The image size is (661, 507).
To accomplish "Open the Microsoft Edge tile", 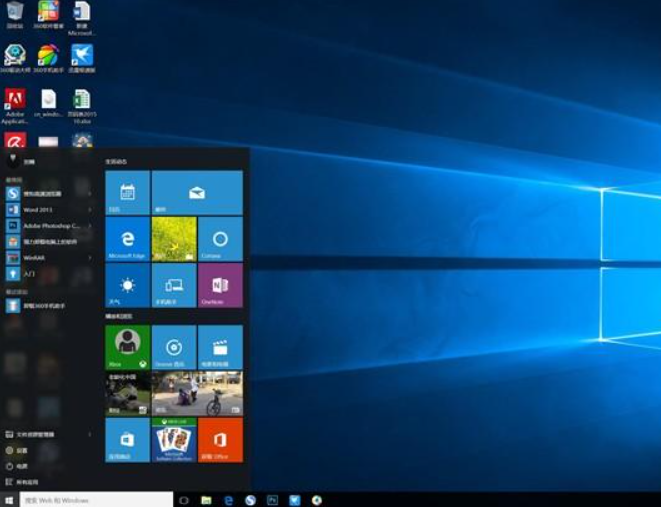I will click(x=127, y=240).
